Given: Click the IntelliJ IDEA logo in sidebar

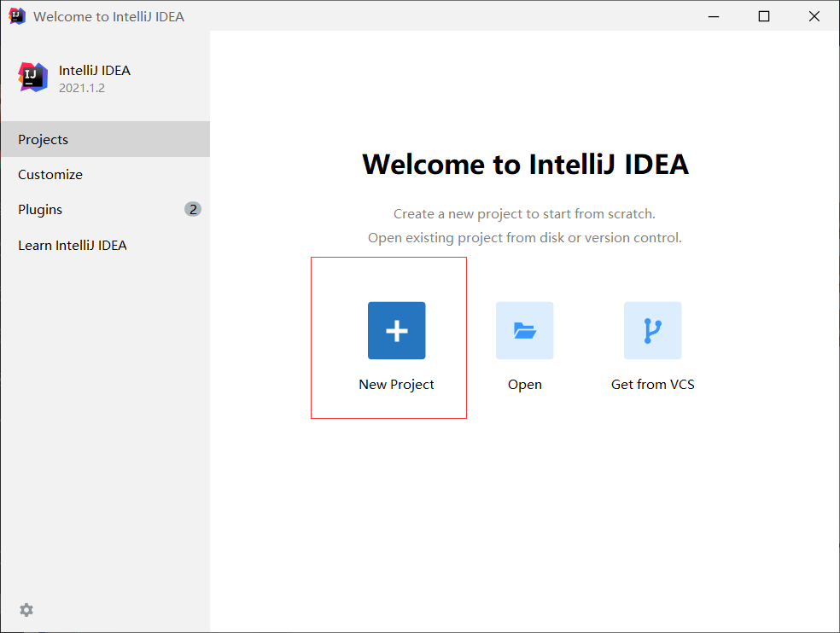Looking at the screenshot, I should (32, 77).
